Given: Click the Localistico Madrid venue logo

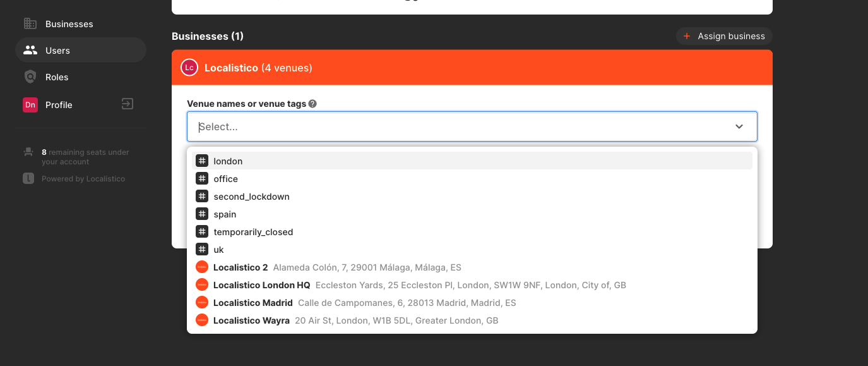Looking at the screenshot, I should (x=202, y=303).
